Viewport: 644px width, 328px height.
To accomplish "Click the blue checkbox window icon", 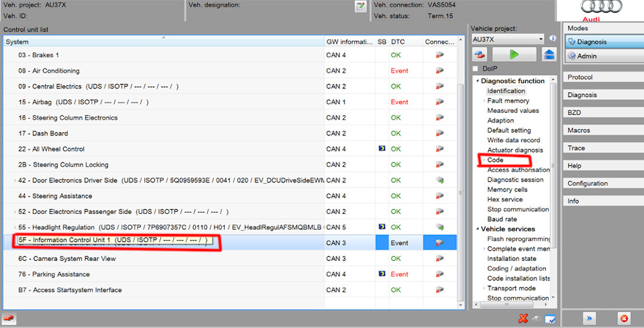I will [x=550, y=319].
